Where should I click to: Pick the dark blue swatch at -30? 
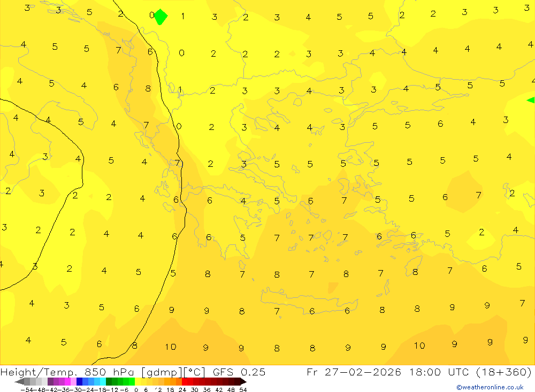(80, 382)
